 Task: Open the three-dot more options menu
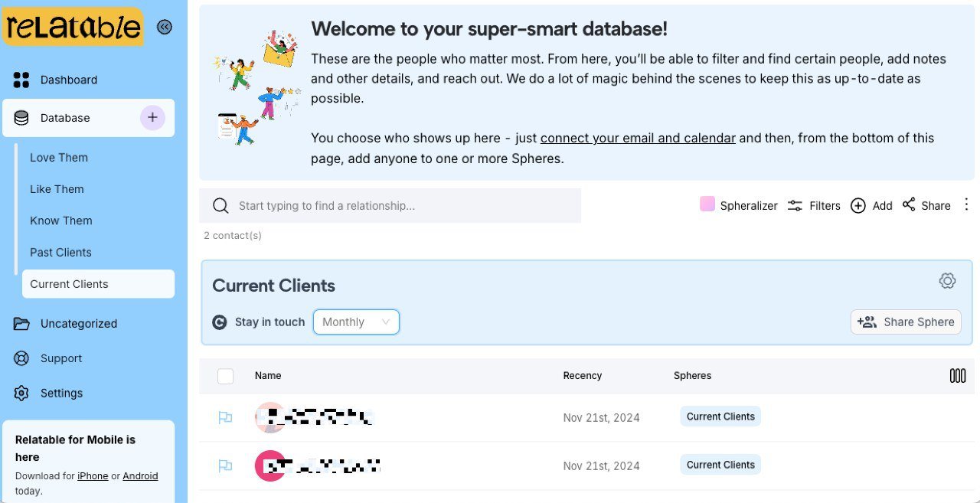(966, 204)
